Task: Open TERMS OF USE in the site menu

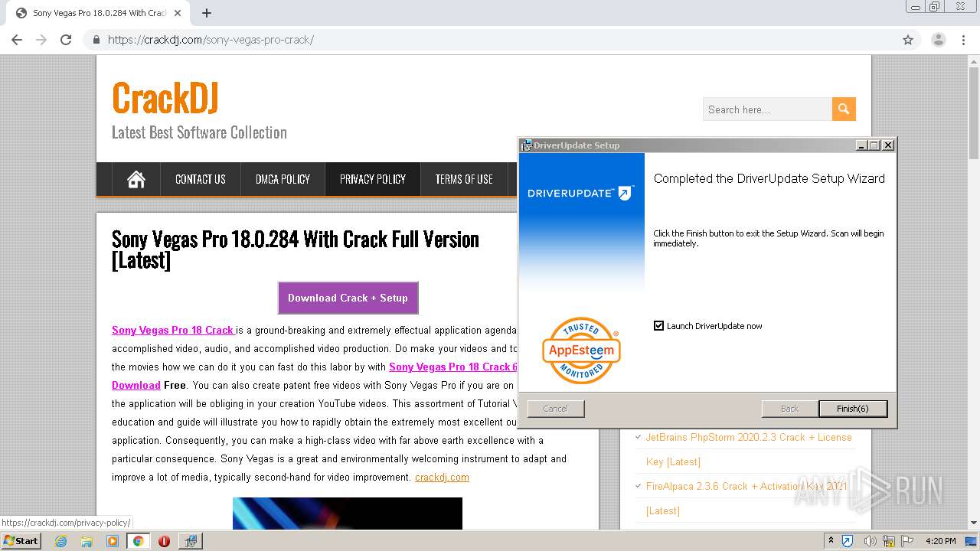Action: point(464,179)
